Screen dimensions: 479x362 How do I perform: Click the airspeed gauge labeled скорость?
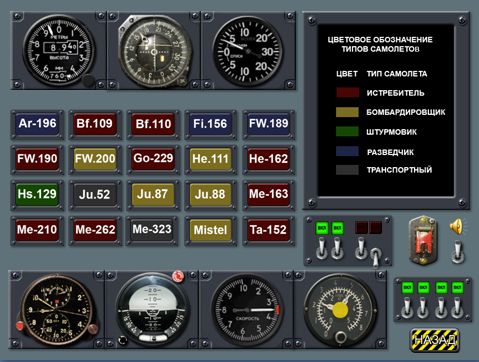coord(247,309)
